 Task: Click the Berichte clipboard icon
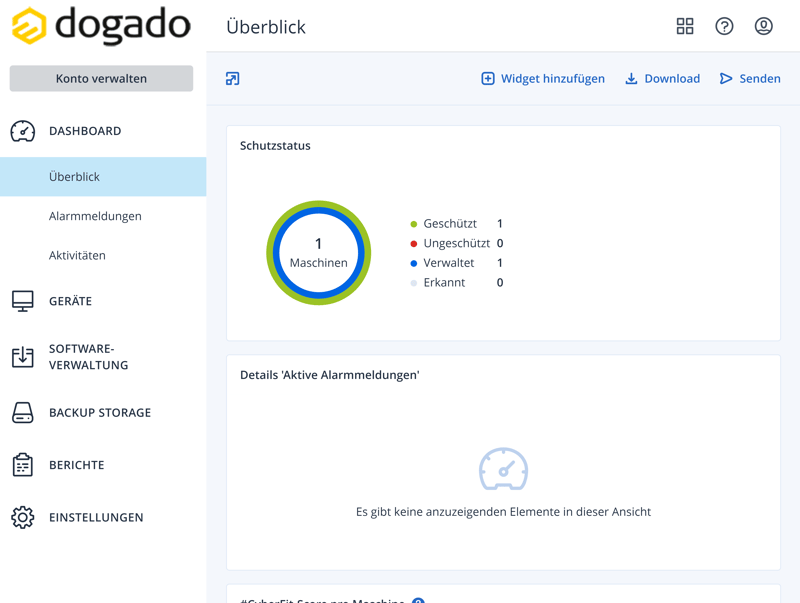[23, 465]
